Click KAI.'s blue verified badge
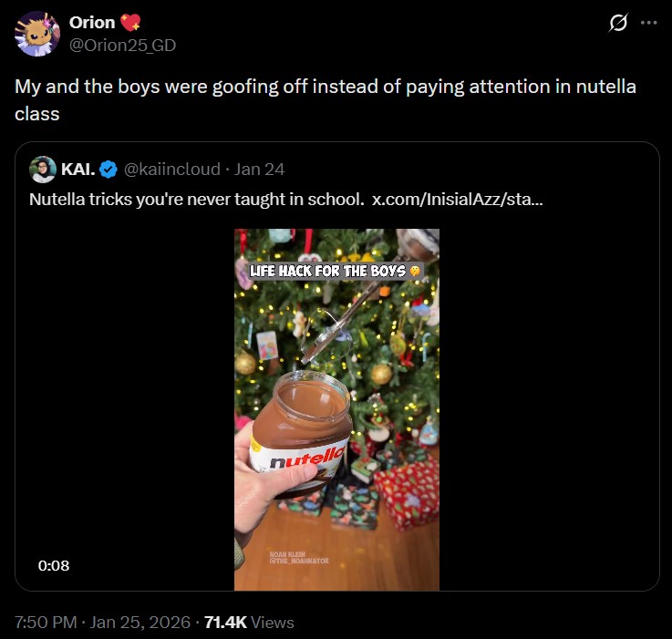Viewport: 672px width, 639px height. pyautogui.click(x=109, y=170)
